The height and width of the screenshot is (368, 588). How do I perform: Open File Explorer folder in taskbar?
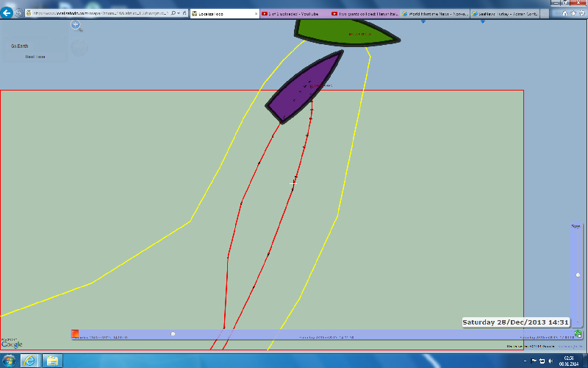pos(52,360)
